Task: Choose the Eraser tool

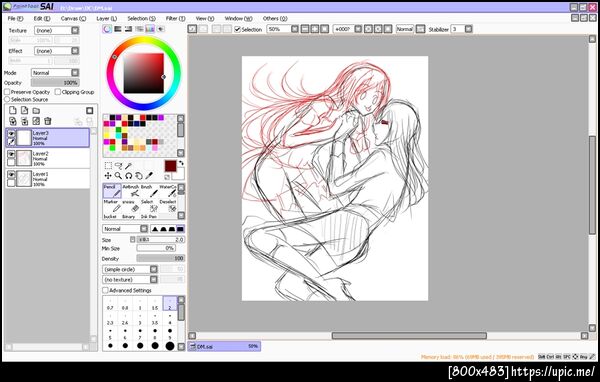Action: click(131, 206)
